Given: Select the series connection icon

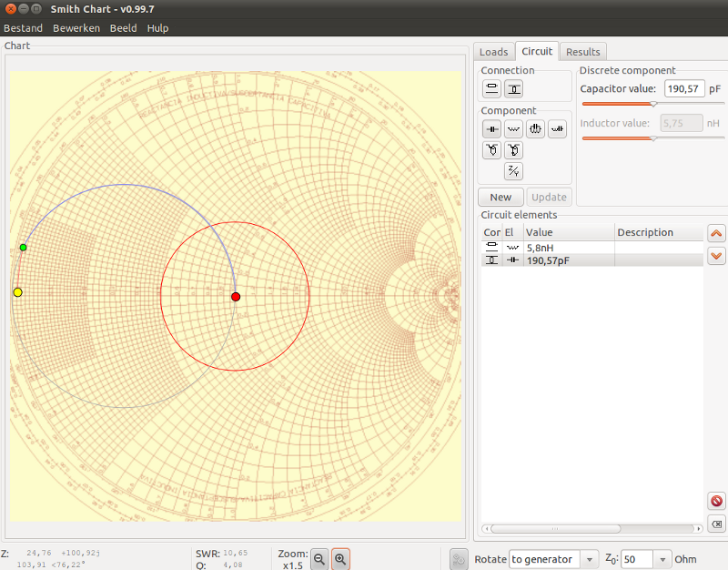Looking at the screenshot, I should click(x=492, y=89).
